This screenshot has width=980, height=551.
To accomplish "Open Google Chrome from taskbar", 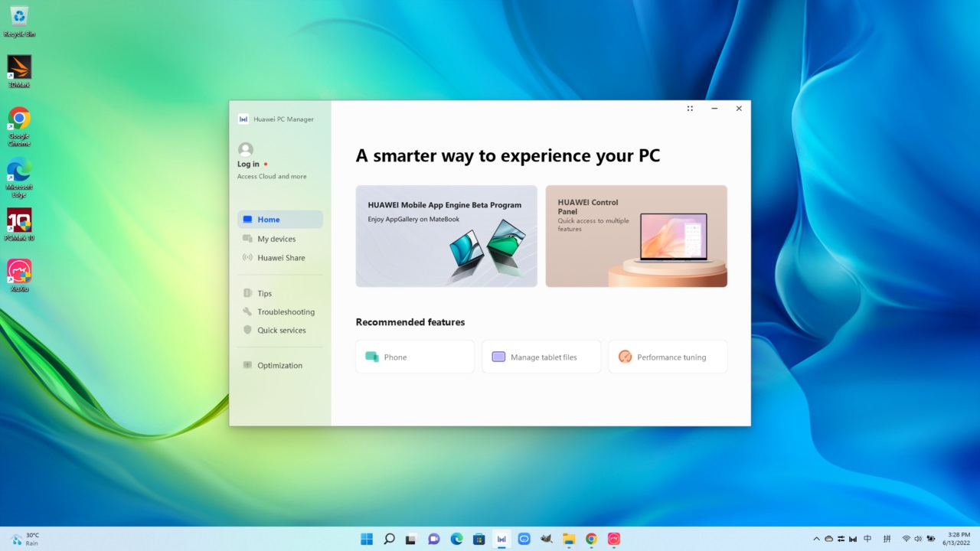I will pyautogui.click(x=591, y=539).
